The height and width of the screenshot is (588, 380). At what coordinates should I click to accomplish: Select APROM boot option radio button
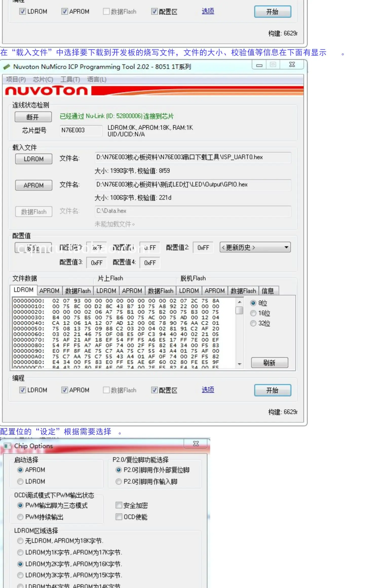pos(20,470)
